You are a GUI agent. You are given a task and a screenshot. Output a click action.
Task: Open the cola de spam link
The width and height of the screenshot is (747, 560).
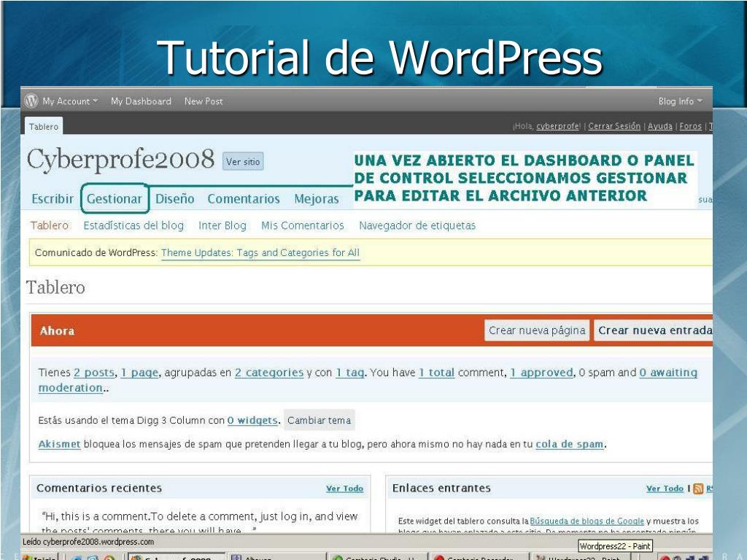pyautogui.click(x=569, y=444)
